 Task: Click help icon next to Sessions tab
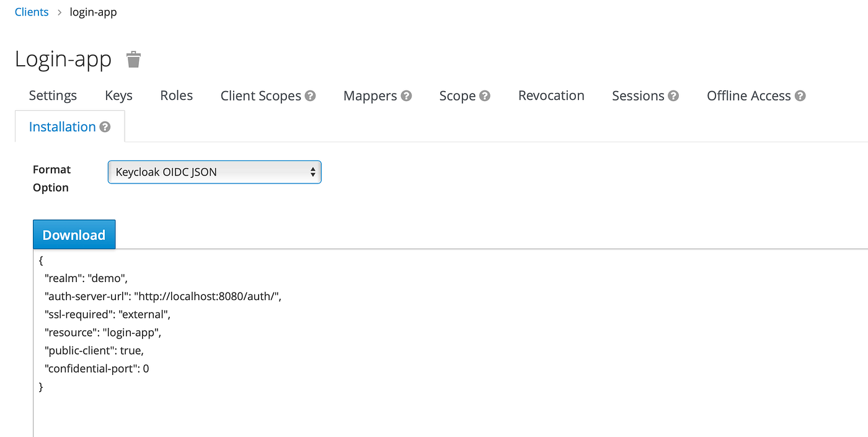click(673, 96)
